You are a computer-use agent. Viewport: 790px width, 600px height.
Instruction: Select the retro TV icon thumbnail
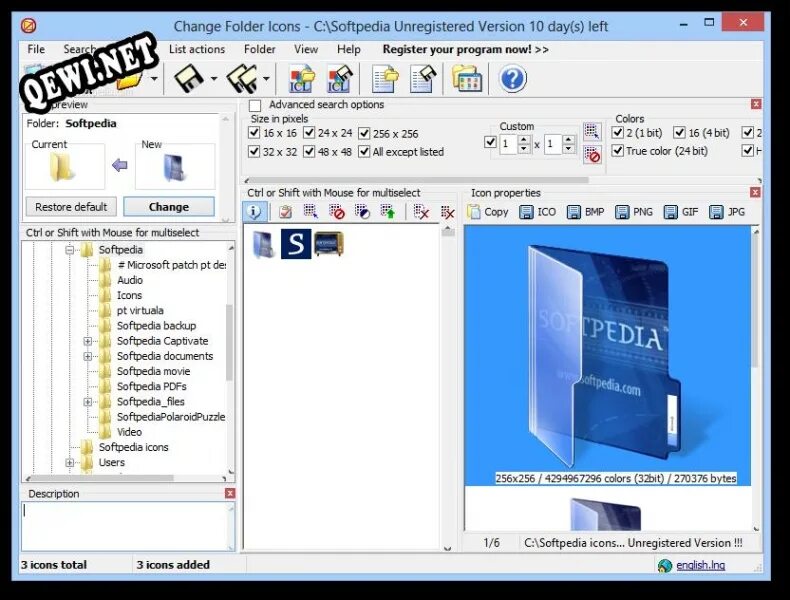pos(328,244)
